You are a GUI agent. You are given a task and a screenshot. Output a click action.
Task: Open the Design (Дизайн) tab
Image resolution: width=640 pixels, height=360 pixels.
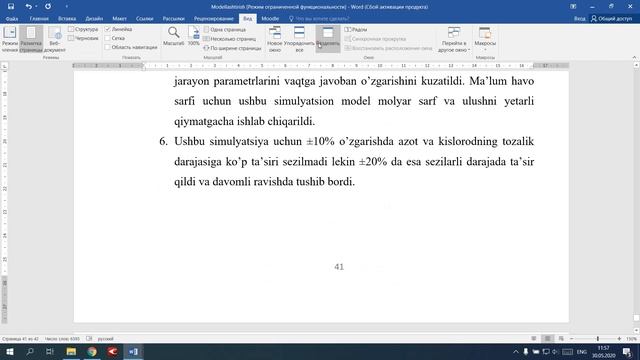(x=94, y=18)
